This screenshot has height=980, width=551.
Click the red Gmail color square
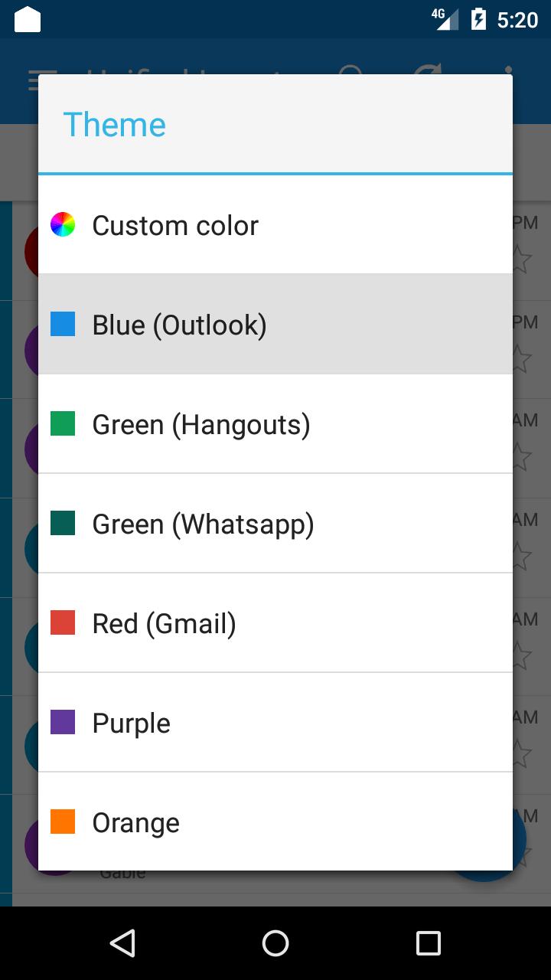(63, 622)
